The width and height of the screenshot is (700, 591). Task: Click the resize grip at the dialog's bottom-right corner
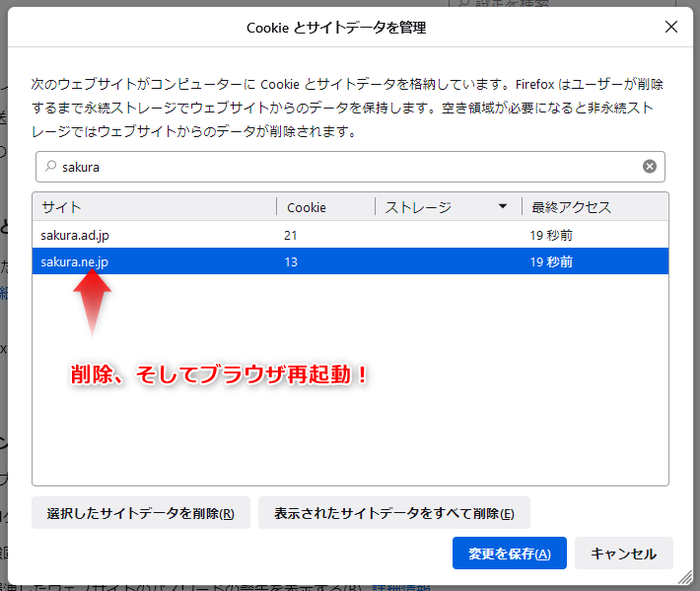tap(685, 577)
